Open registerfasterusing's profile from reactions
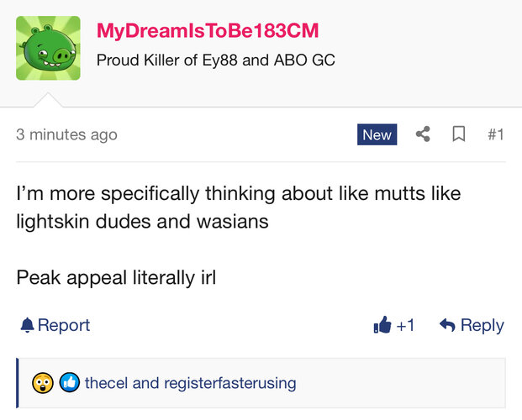Viewport: 522px width, 420px height. pyautogui.click(x=229, y=383)
